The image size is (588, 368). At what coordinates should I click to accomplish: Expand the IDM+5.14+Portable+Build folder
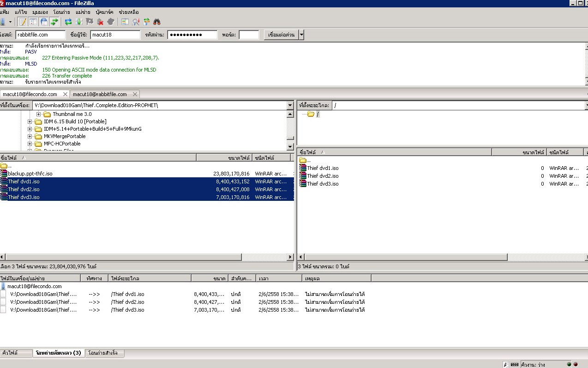pyautogui.click(x=30, y=129)
